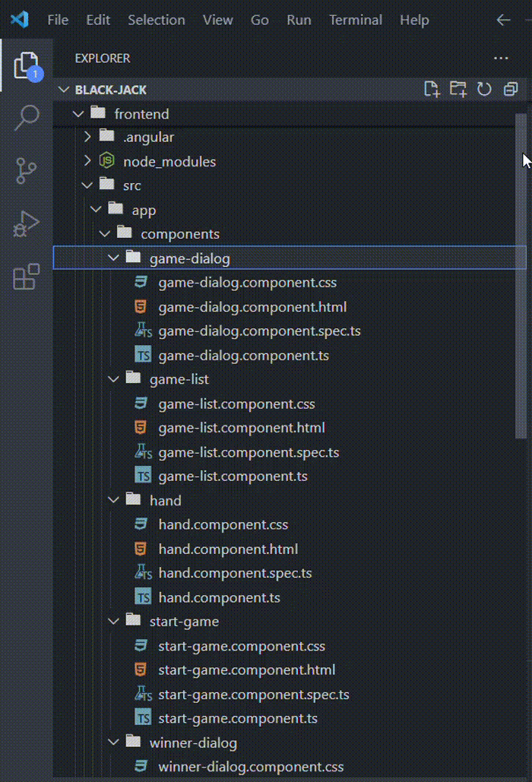The image size is (532, 782).
Task: Collapse all folders in Explorer
Action: pyautogui.click(x=510, y=89)
